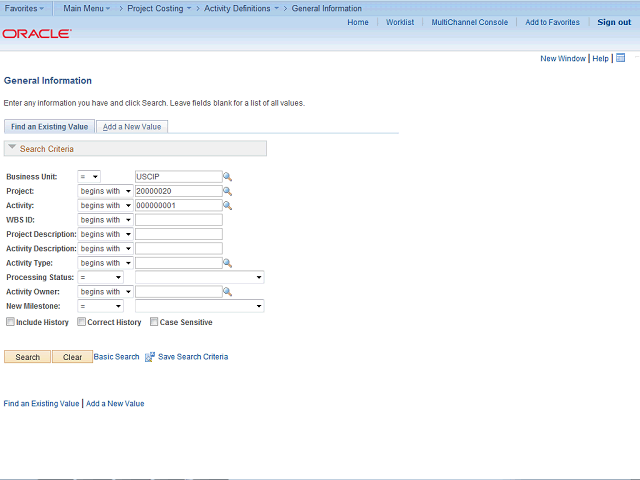Expand the Processing Status value dropdown
The image size is (640, 480).
[x=199, y=277]
